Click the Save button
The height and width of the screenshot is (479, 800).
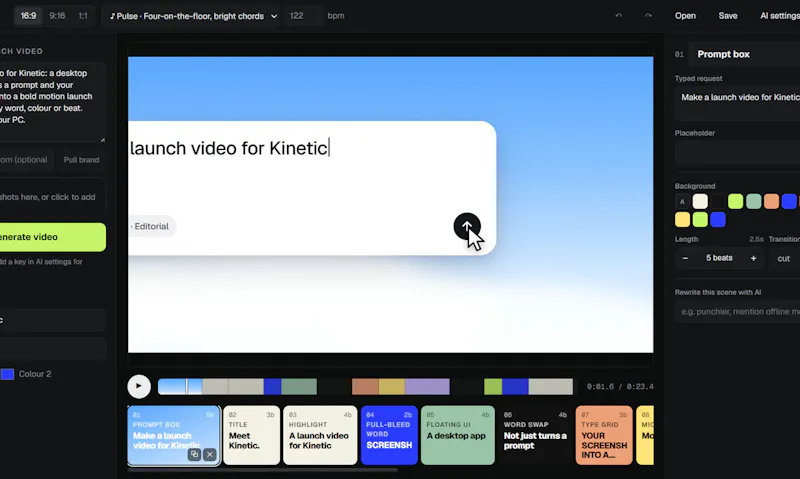click(x=728, y=16)
